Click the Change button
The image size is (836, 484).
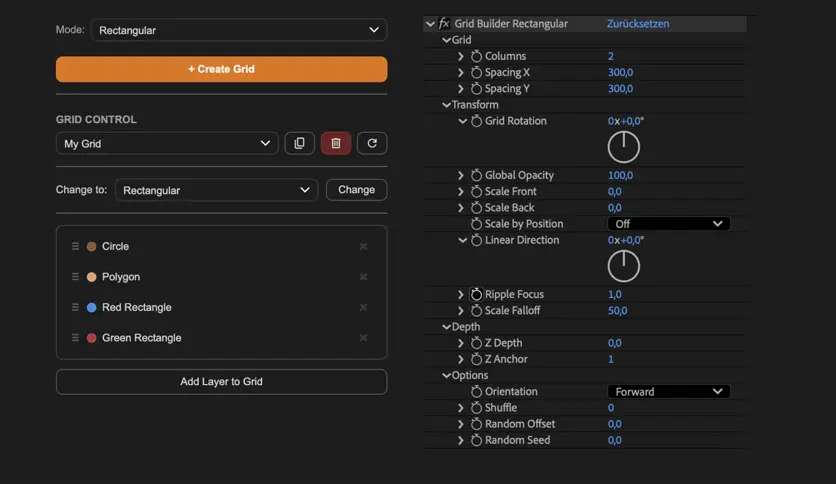(x=356, y=190)
